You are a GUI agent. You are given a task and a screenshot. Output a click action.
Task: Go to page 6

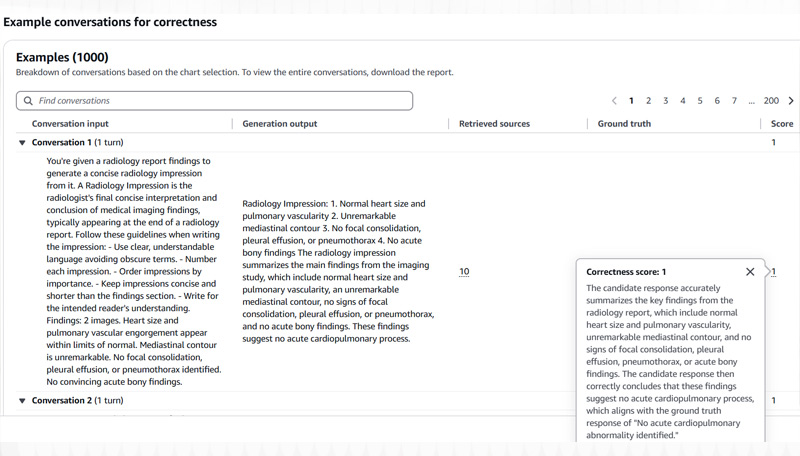click(x=717, y=101)
